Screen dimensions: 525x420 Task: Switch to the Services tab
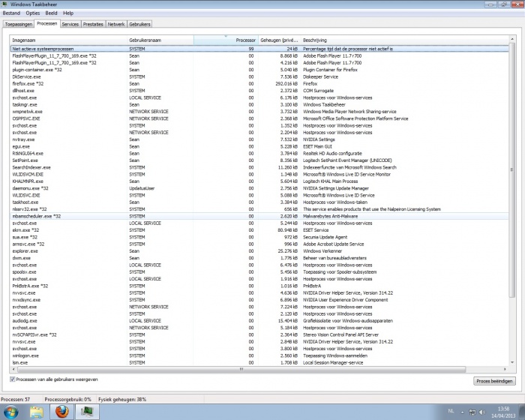(70, 24)
